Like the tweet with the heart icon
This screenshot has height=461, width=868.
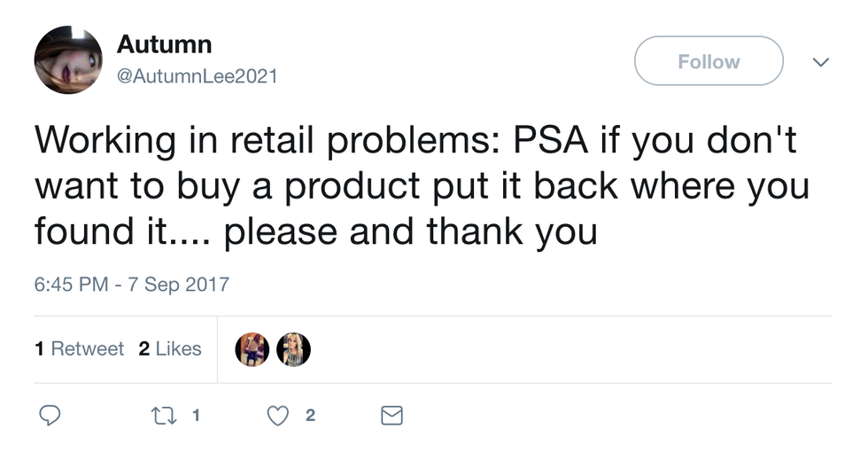(278, 415)
